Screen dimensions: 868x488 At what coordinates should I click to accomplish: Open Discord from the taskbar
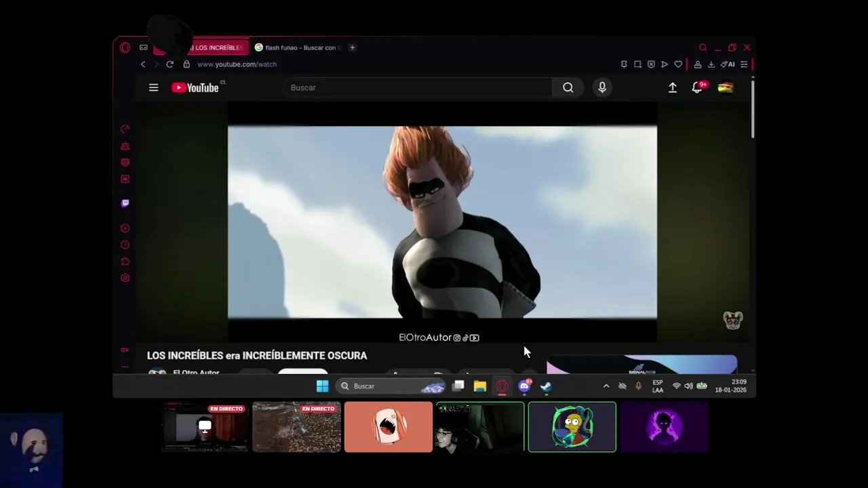coord(524,386)
